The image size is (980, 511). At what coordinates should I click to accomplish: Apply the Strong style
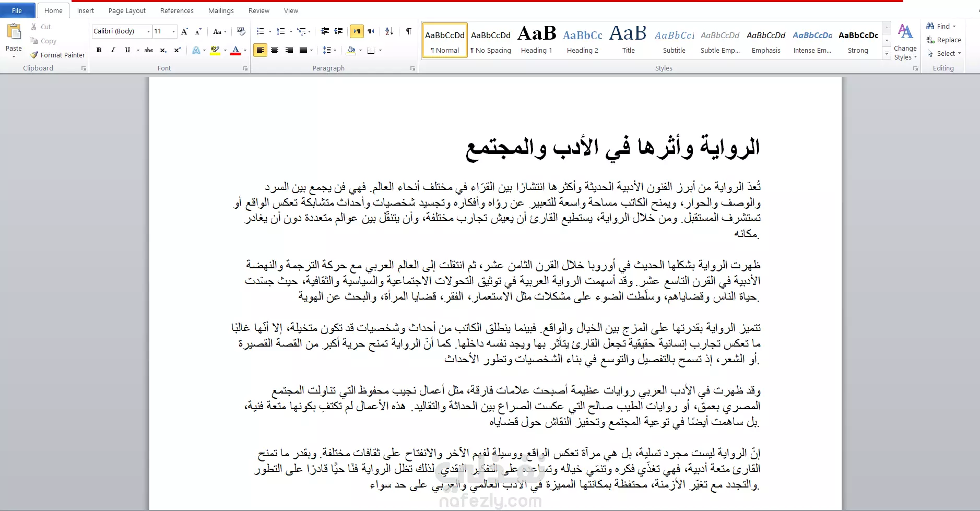(x=858, y=40)
